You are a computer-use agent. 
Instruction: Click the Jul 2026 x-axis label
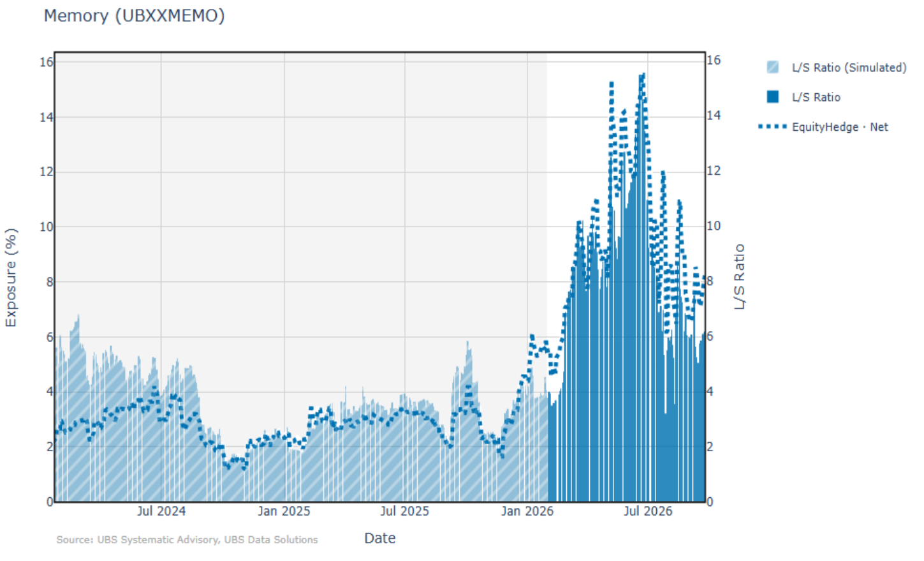click(x=648, y=511)
